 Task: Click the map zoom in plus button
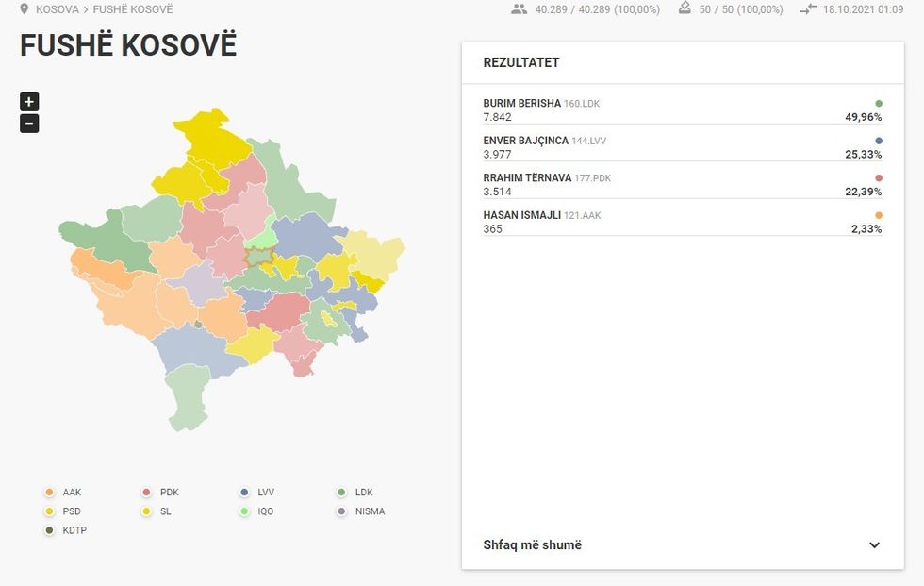click(28, 101)
